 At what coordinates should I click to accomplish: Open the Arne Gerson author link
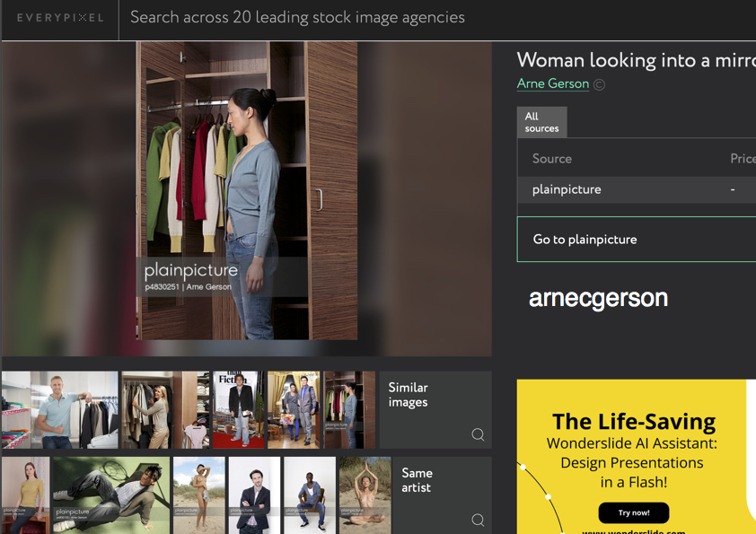(552, 83)
